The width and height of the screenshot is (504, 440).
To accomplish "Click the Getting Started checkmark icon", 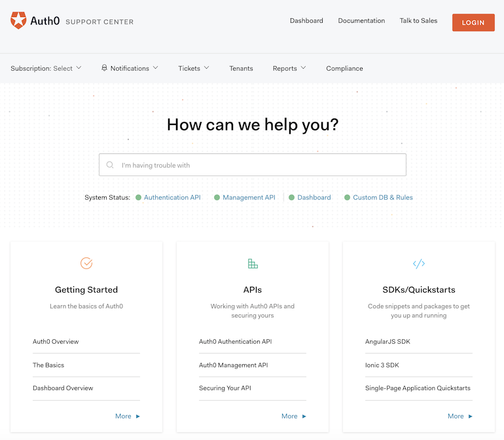I will point(86,263).
